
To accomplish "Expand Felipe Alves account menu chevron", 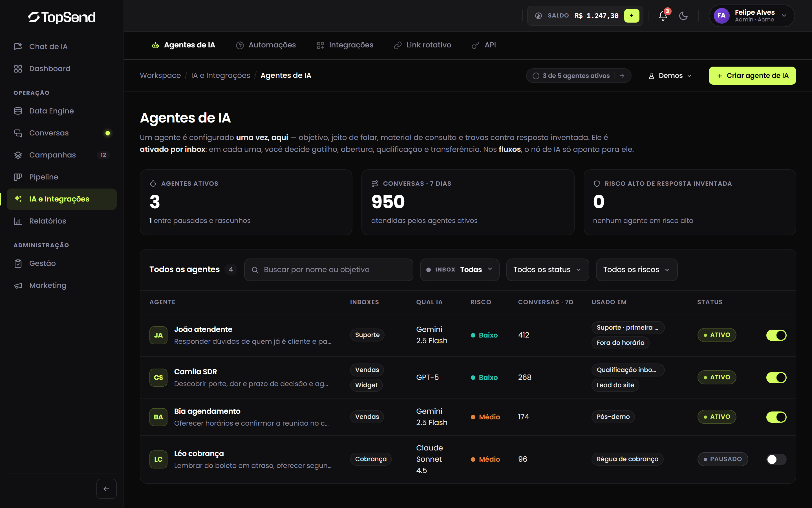I will 784,16.
